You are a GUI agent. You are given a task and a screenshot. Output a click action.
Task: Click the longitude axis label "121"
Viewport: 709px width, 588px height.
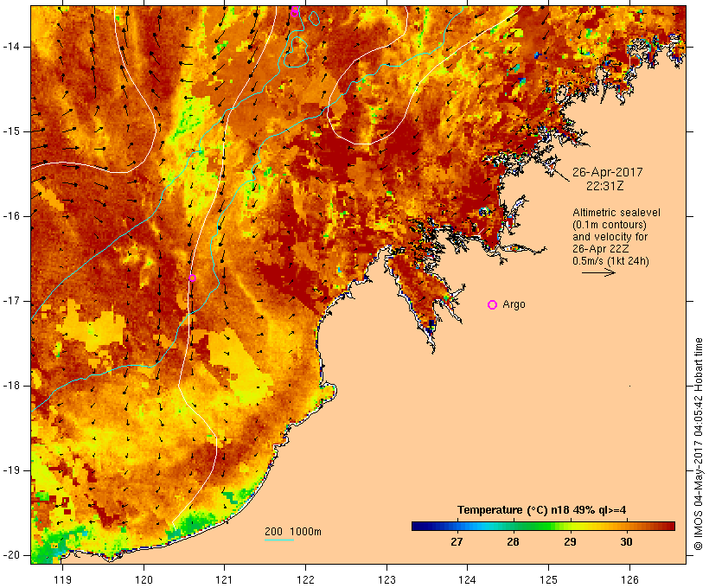tap(224, 579)
